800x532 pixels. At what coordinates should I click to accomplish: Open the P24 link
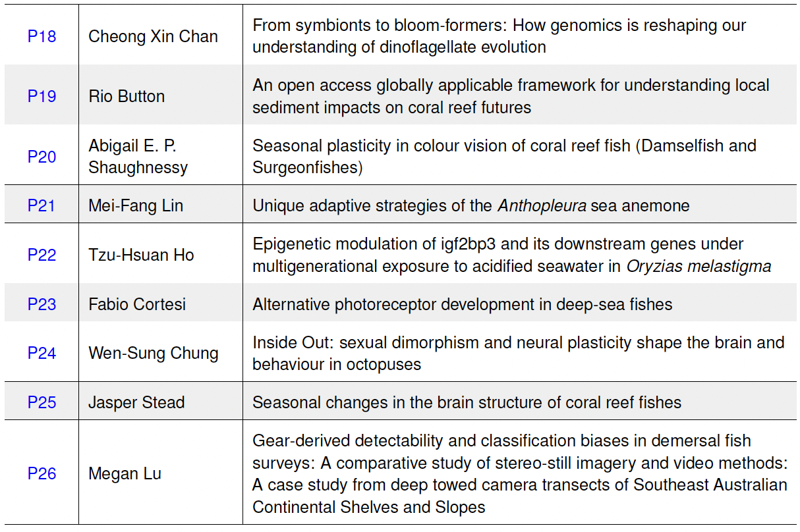click(x=42, y=353)
